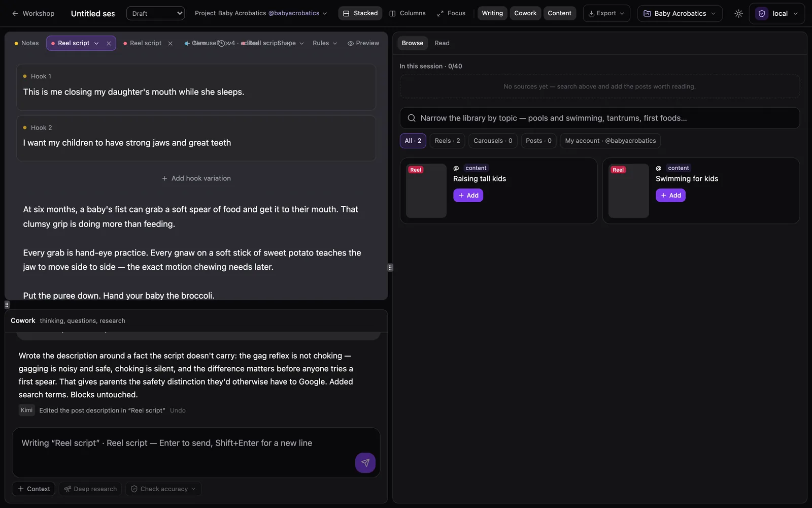Close the second Reel script tab
Image resolution: width=812 pixels, height=508 pixels.
coord(170,43)
